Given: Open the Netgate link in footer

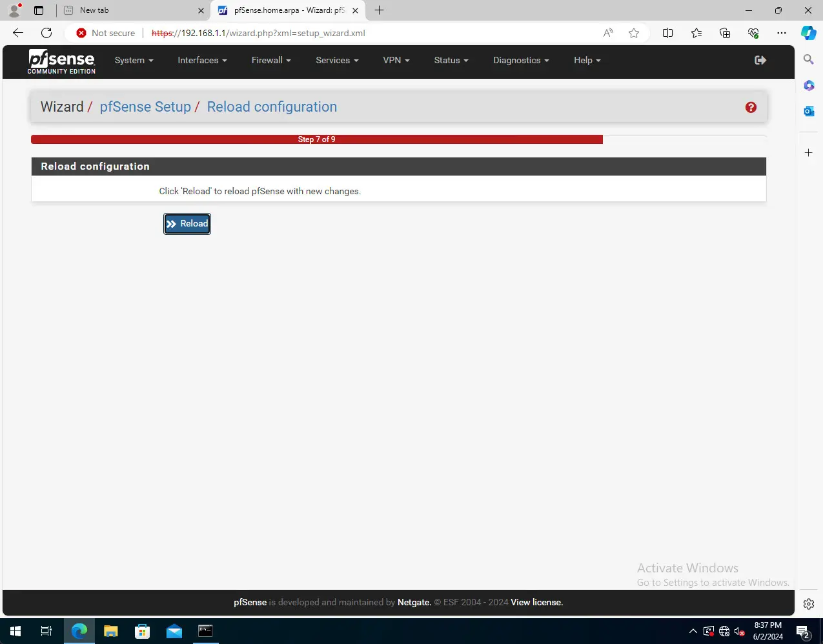Looking at the screenshot, I should (414, 602).
